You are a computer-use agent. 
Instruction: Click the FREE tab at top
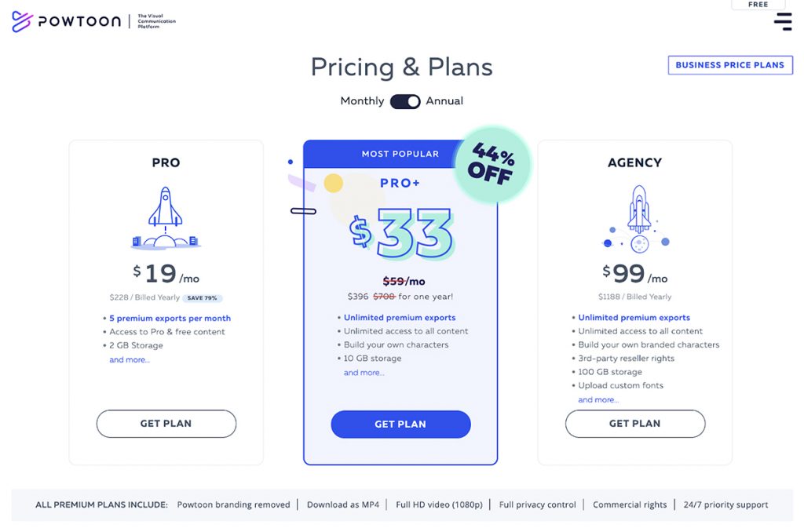(x=758, y=5)
